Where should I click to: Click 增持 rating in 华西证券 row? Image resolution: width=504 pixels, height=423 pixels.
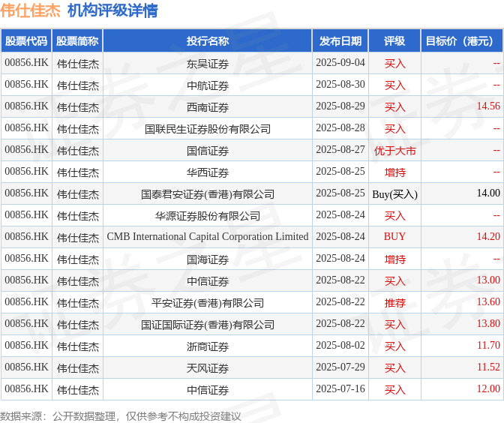pos(394,172)
